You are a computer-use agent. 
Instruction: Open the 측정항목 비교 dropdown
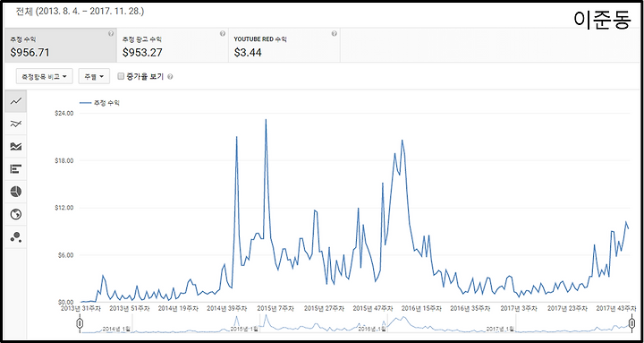(45, 76)
